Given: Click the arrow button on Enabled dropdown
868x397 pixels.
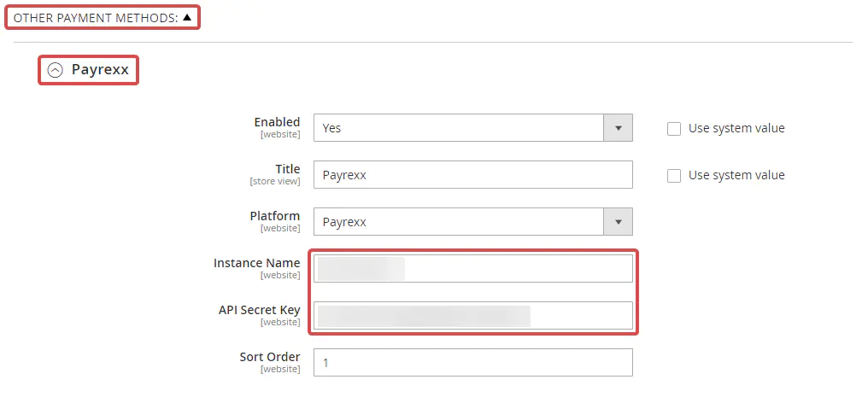Looking at the screenshot, I should [x=618, y=128].
